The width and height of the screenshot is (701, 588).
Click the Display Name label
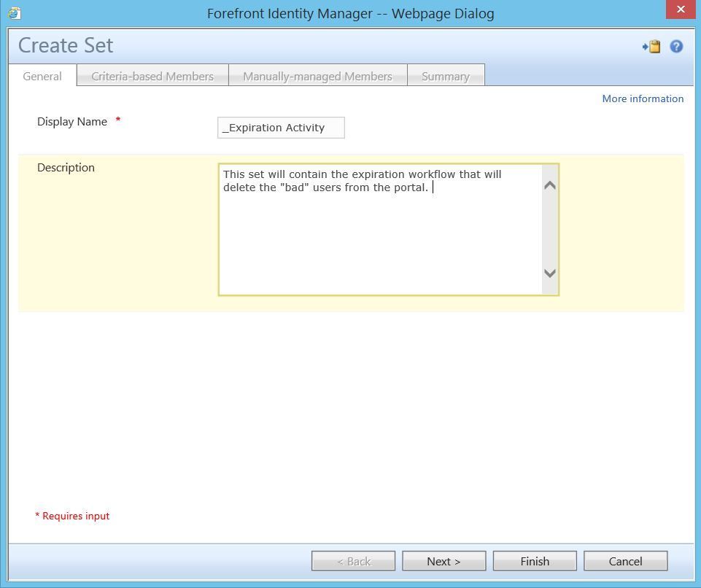point(72,122)
